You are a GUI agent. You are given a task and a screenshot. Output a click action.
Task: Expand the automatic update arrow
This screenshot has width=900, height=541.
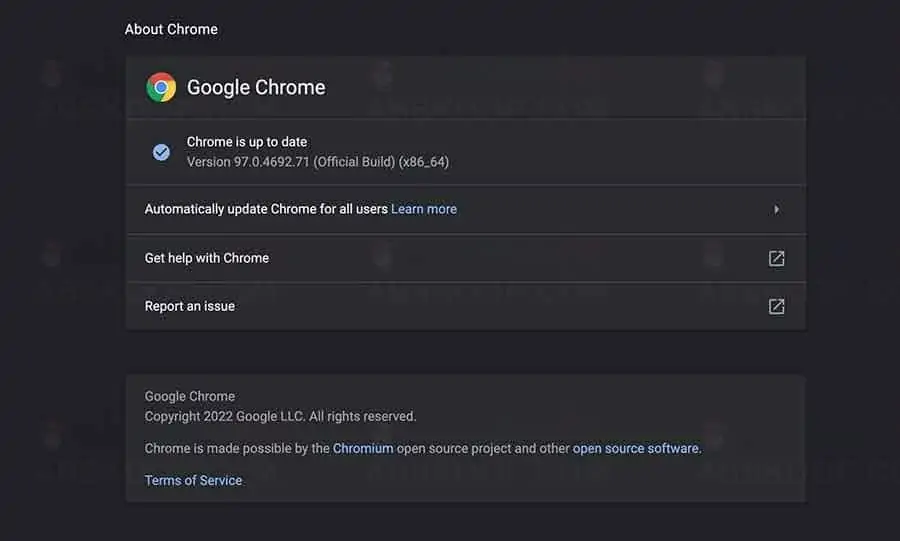776,210
